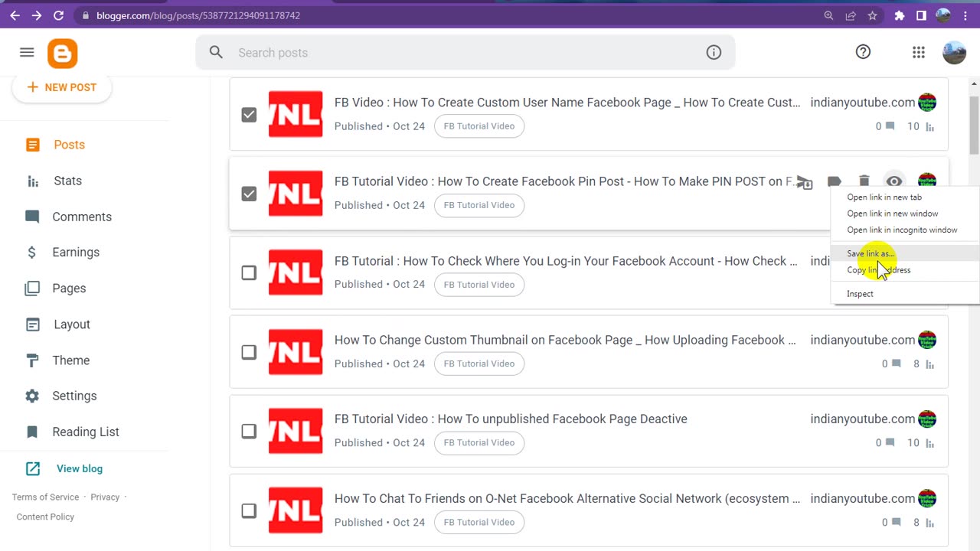
Task: Open Comments in the sidebar
Action: coord(82,217)
